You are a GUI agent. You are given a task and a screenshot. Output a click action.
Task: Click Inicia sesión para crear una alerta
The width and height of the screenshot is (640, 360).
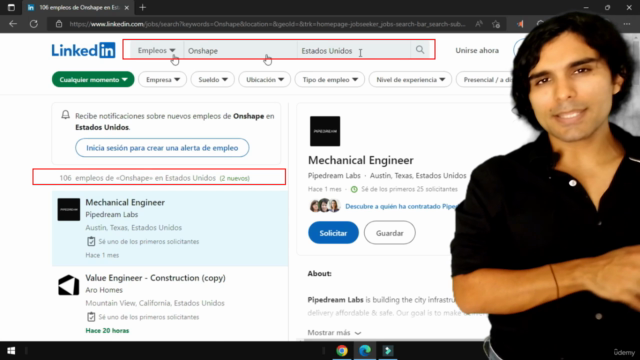pyautogui.click(x=162, y=148)
